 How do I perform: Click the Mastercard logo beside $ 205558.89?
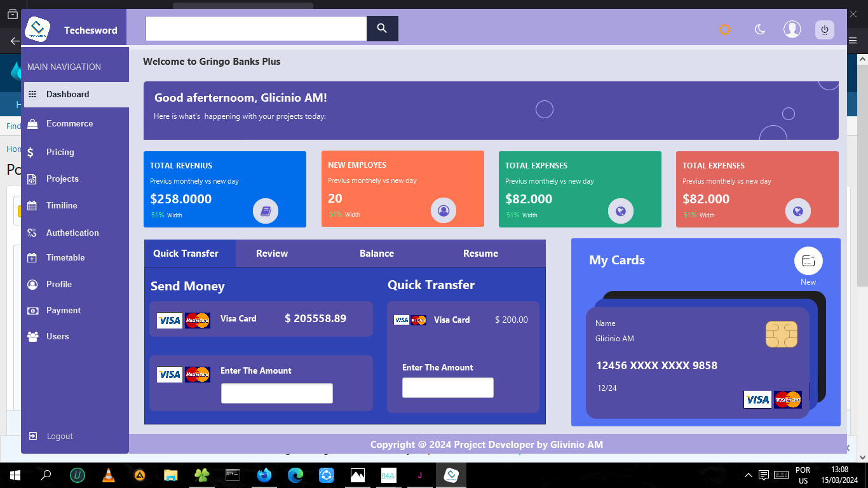click(x=198, y=320)
